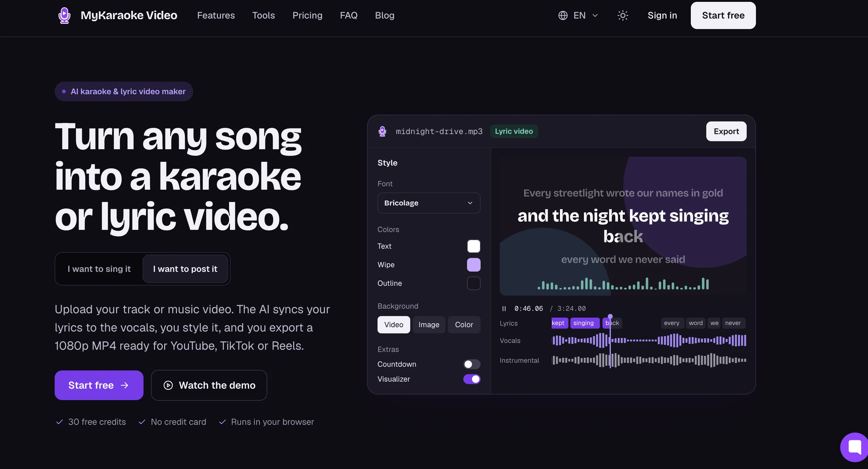Click the "30 free credits" text

click(x=97, y=422)
